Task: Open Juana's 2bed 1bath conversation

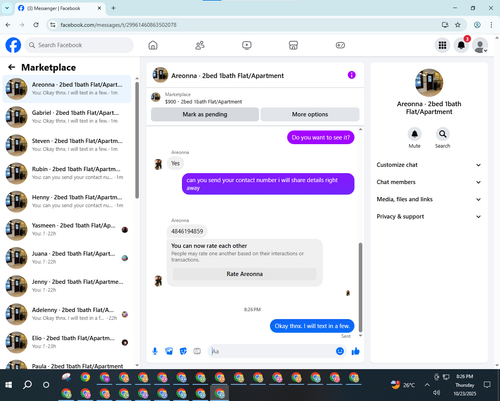Action: pyautogui.click(x=67, y=258)
